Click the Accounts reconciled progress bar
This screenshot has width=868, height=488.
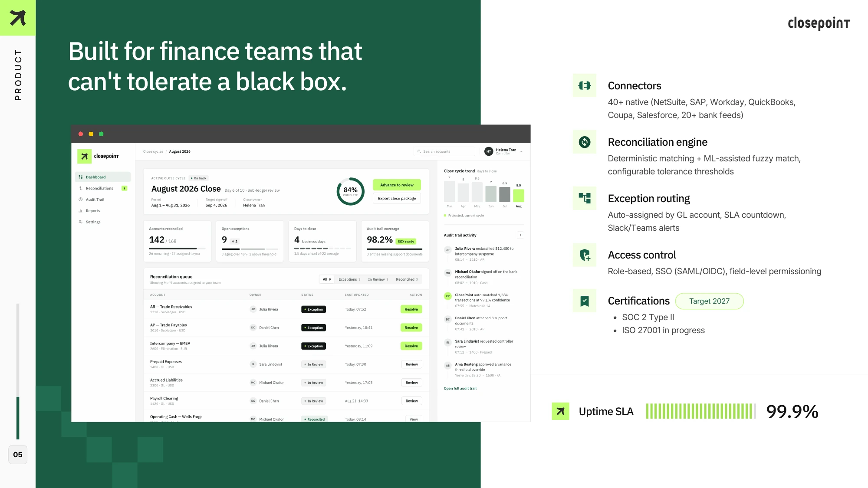[x=177, y=249]
